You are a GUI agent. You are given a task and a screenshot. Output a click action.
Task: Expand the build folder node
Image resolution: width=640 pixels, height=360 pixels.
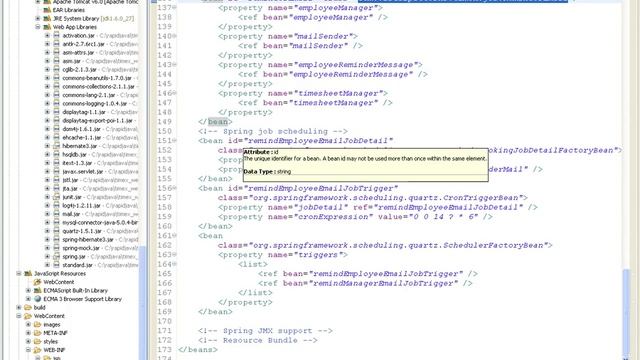19,307
